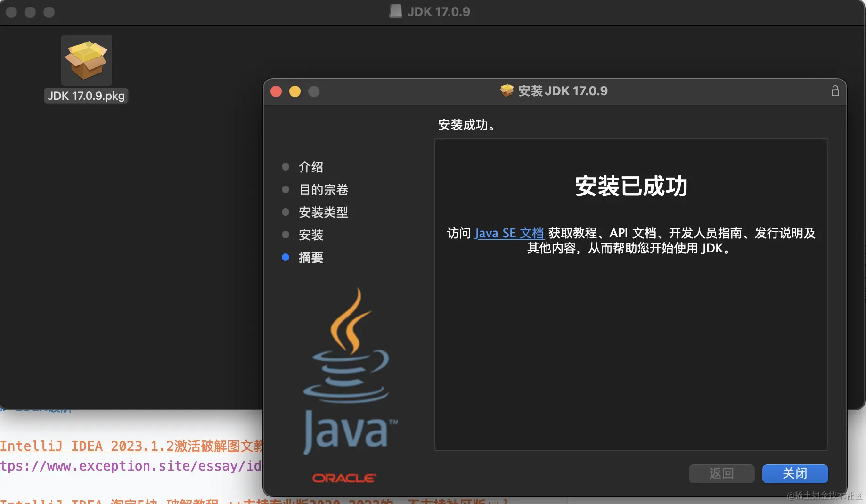Screen dimensions: 866x504
Task: Select the 安装 step in the sidebar
Action: tap(311, 235)
